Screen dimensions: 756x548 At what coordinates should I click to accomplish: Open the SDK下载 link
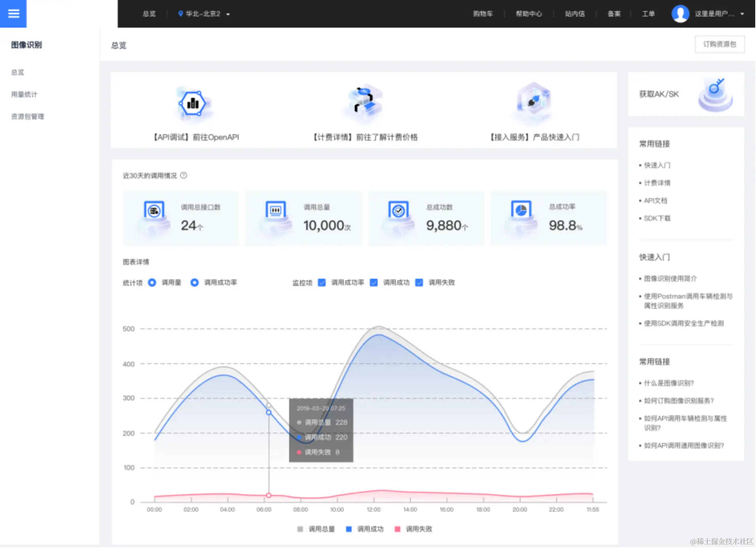[657, 218]
